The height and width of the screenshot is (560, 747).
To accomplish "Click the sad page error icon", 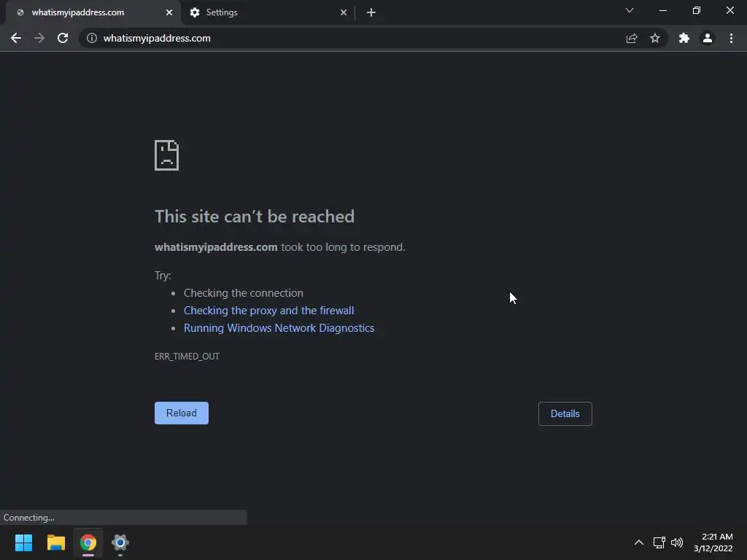I will pyautogui.click(x=167, y=155).
